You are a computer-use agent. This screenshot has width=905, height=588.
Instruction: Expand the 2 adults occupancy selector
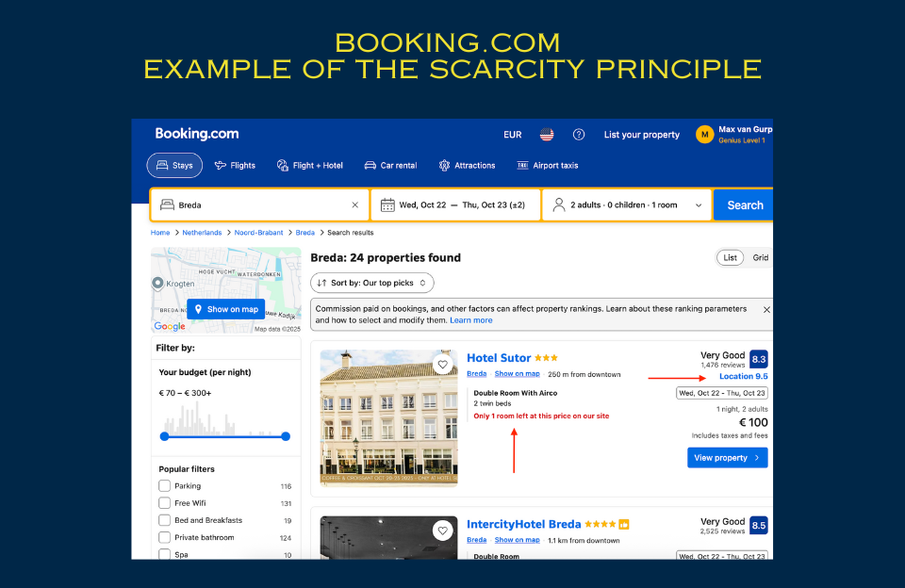[626, 204]
